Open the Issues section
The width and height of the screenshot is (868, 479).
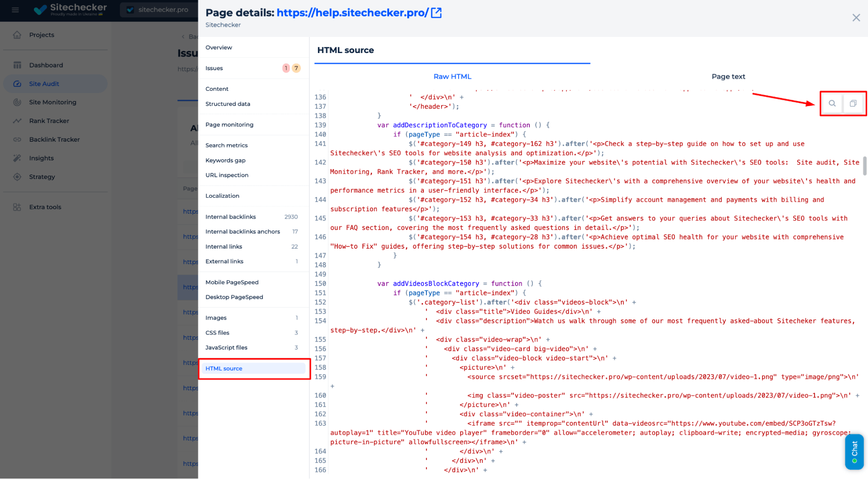(214, 68)
